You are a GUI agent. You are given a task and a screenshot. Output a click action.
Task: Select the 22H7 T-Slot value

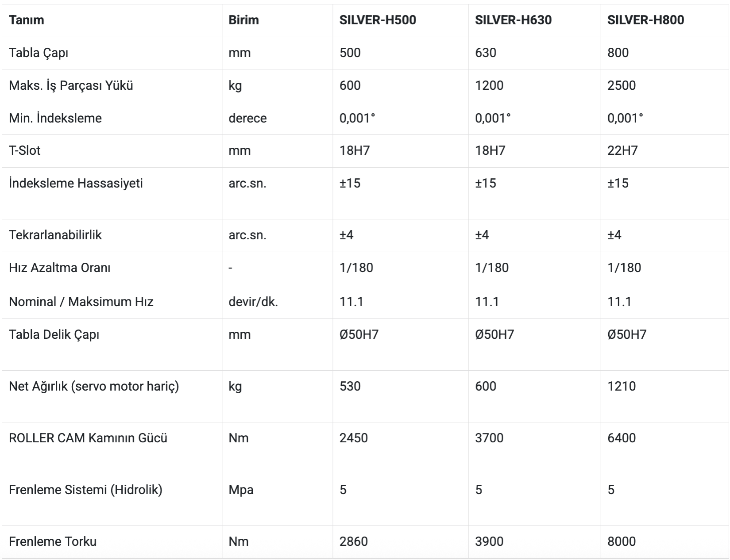(x=622, y=151)
